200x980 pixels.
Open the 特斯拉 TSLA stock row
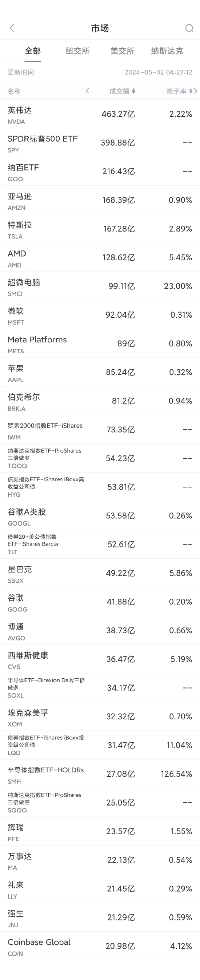(100, 229)
